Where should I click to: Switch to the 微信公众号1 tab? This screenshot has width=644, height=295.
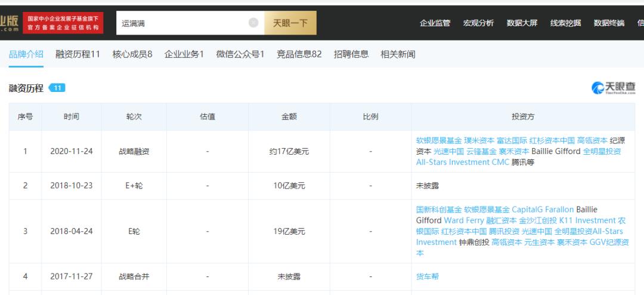click(x=240, y=54)
